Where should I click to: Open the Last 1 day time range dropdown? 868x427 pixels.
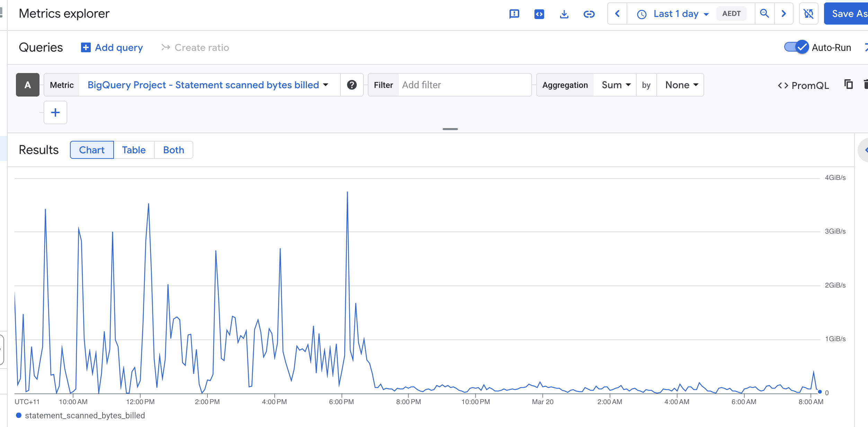[x=675, y=13]
